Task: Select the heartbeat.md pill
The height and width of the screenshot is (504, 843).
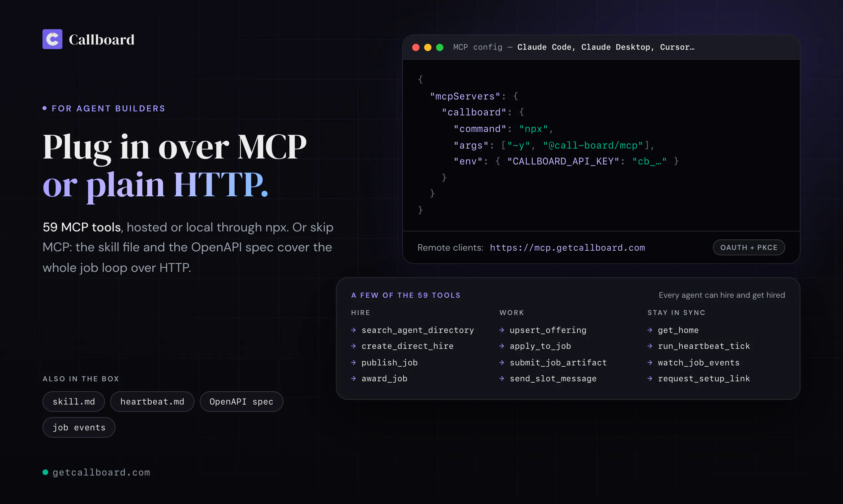Action: tap(152, 402)
